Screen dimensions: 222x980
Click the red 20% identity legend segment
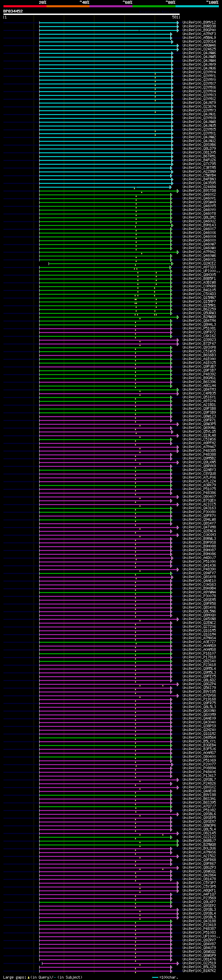(25, 6)
